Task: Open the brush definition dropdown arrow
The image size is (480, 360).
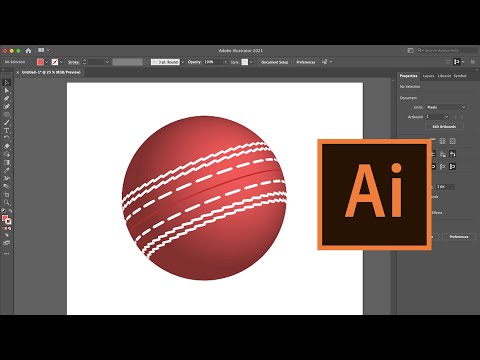Action: click(x=182, y=62)
